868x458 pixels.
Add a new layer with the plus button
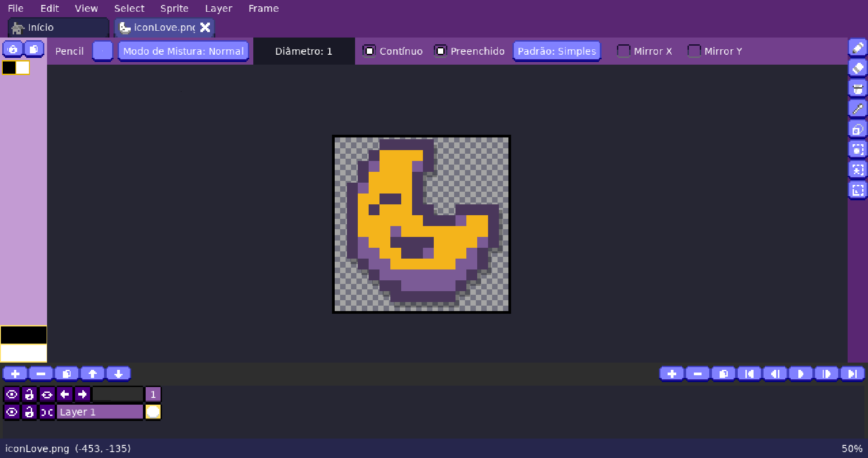click(15, 374)
